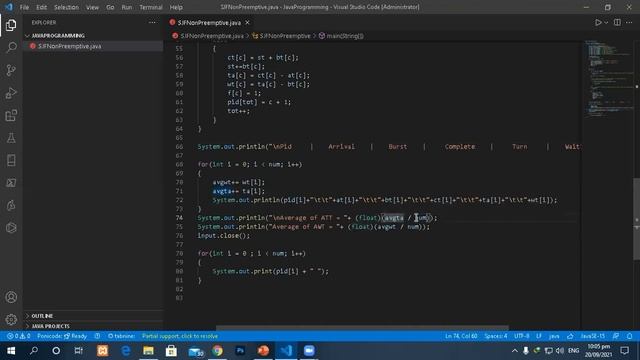Click Ln 74, Col 60 position indicator

[461, 336]
